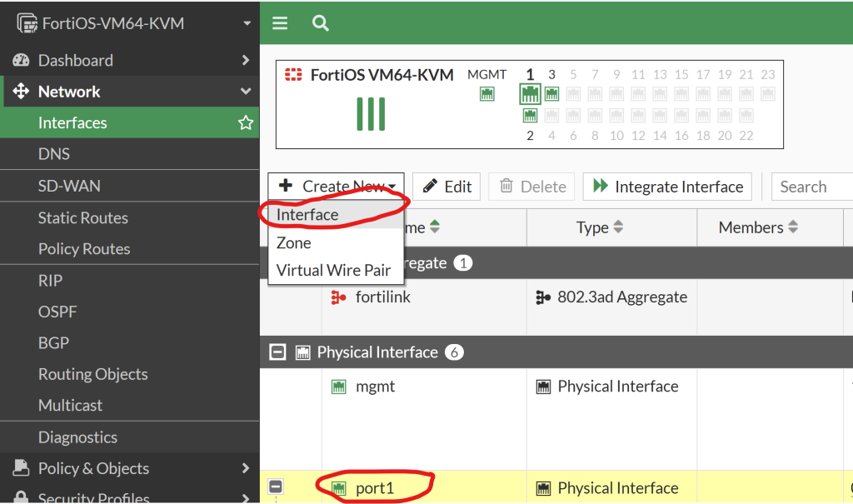Click the Delete button
853x504 pixels.
click(532, 187)
